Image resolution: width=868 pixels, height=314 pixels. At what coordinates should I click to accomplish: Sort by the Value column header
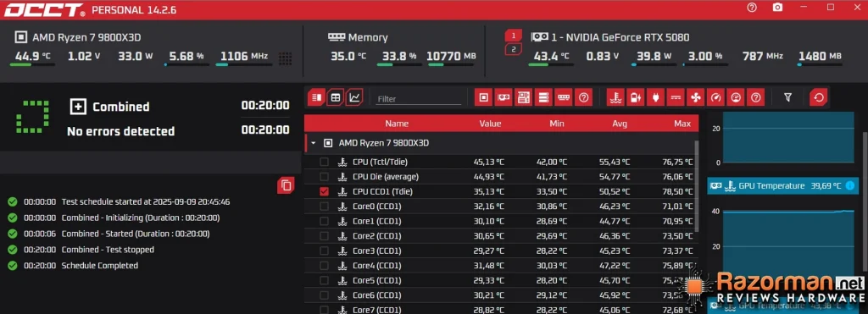point(490,124)
